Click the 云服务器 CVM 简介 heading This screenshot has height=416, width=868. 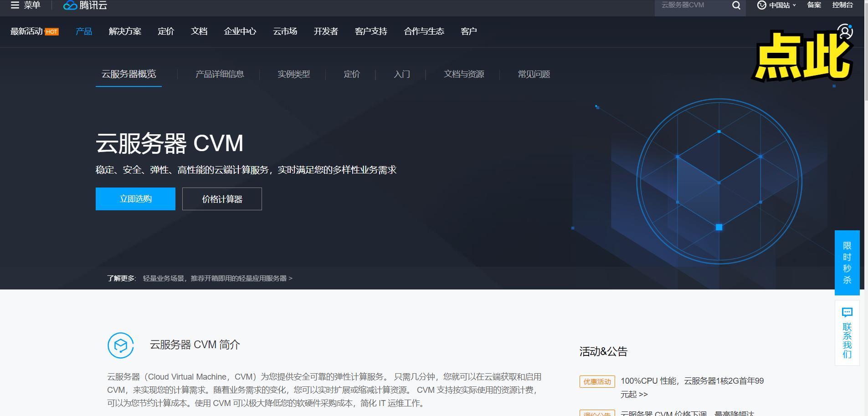click(x=195, y=345)
